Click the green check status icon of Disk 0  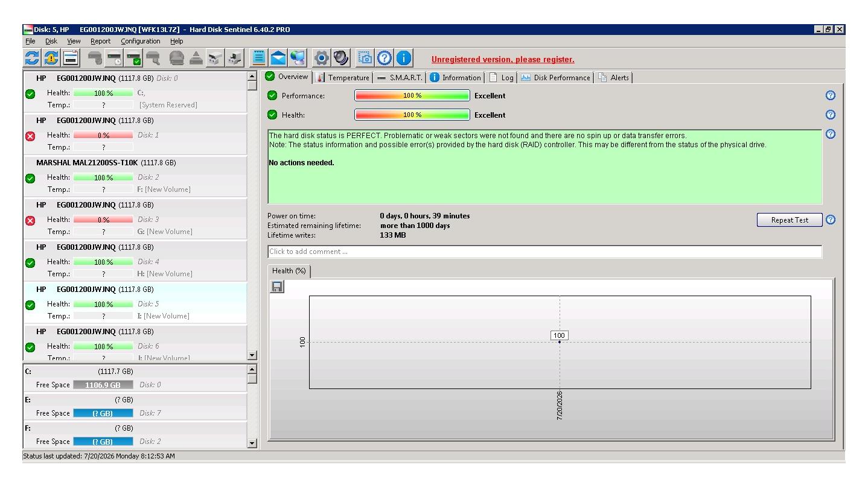30,93
